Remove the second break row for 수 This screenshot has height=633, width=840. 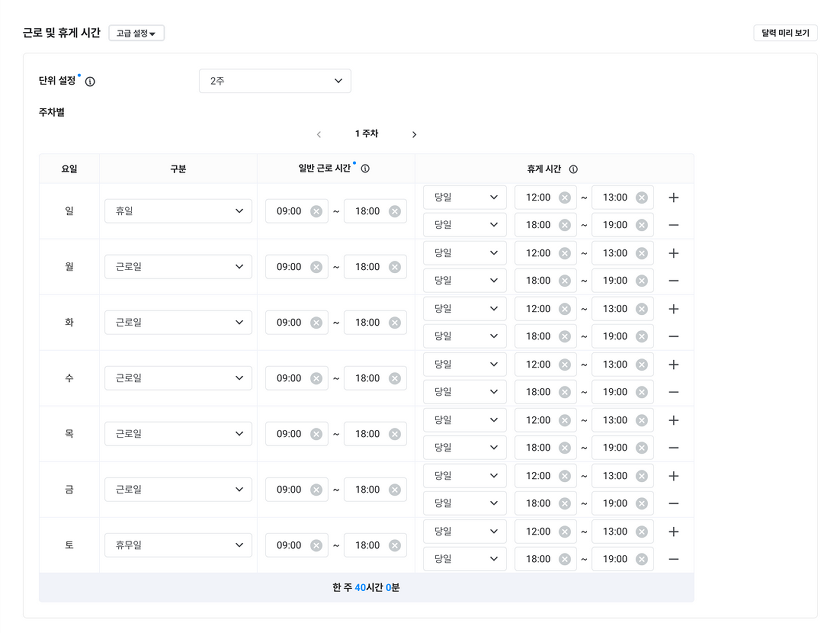tap(673, 392)
